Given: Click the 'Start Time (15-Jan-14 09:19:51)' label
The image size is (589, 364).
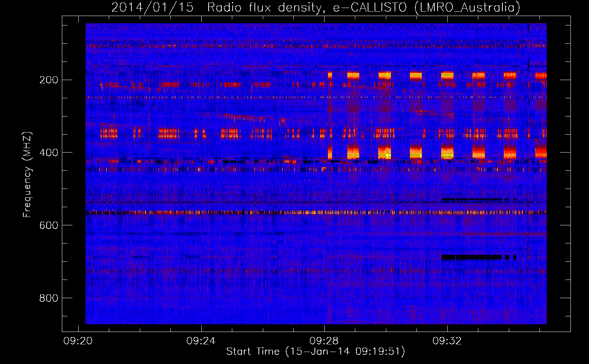Looking at the screenshot, I should (316, 352).
